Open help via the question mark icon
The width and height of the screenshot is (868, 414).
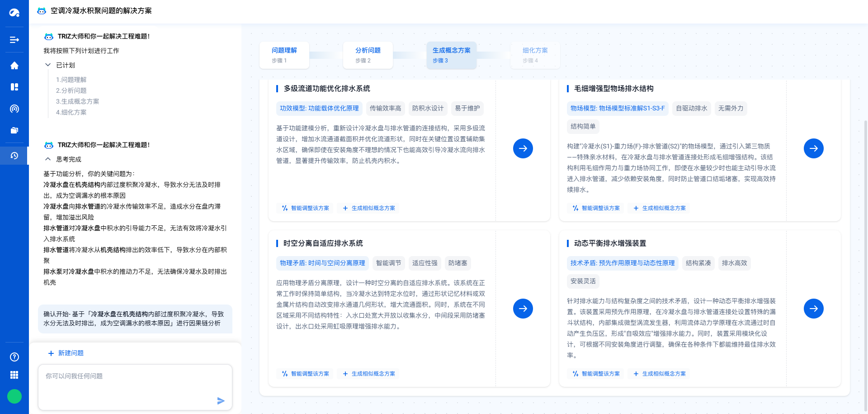click(x=14, y=357)
